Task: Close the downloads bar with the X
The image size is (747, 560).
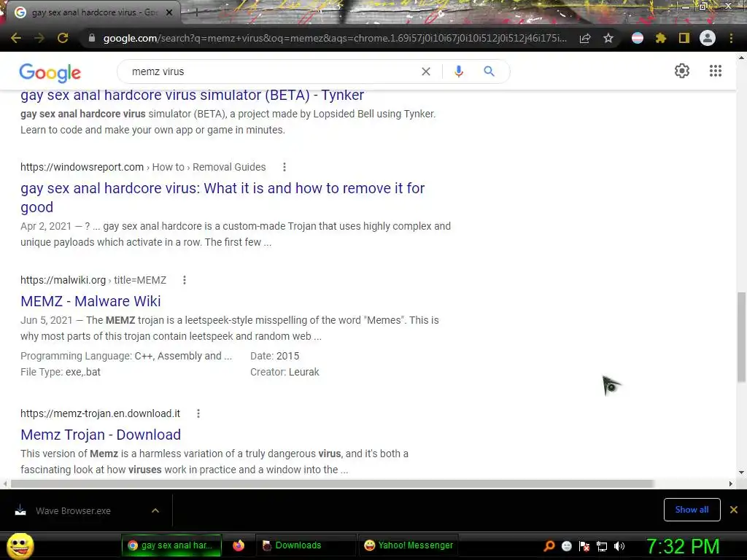Action: [734, 510]
